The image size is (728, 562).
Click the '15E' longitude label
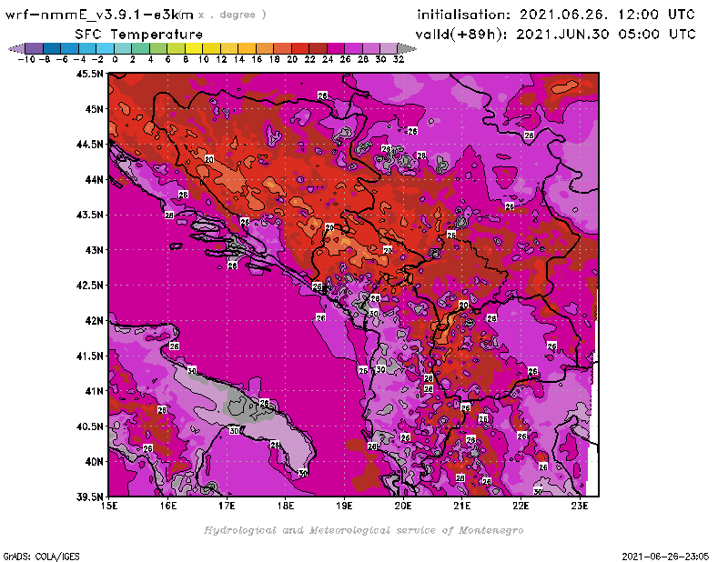tap(109, 506)
